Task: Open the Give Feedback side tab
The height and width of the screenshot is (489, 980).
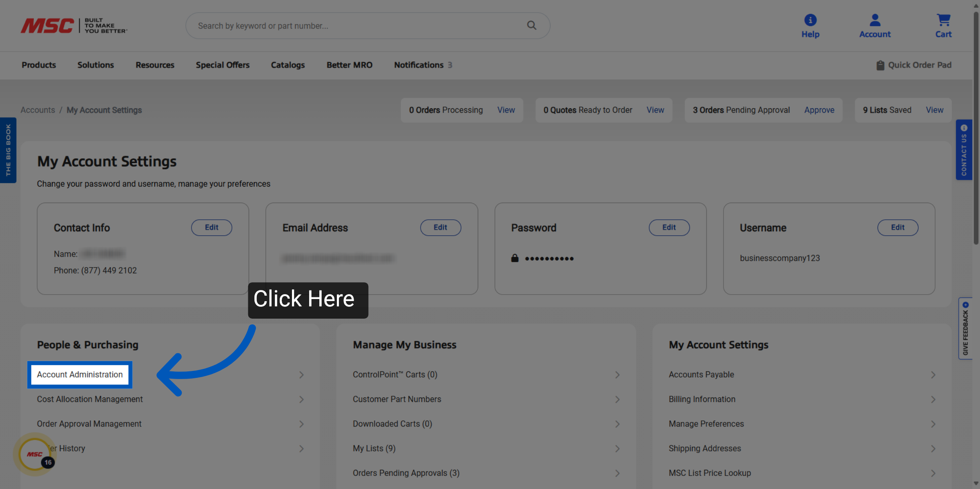Action: (x=965, y=328)
